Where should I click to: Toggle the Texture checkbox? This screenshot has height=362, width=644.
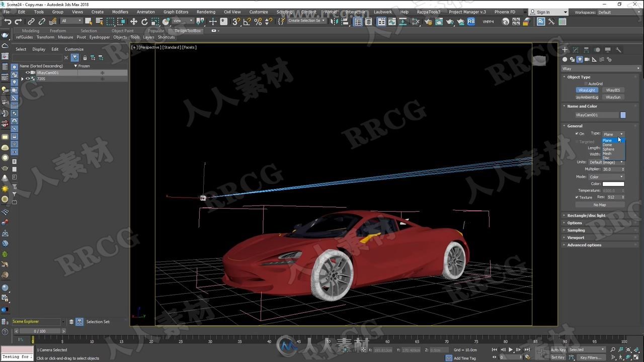pos(577,197)
